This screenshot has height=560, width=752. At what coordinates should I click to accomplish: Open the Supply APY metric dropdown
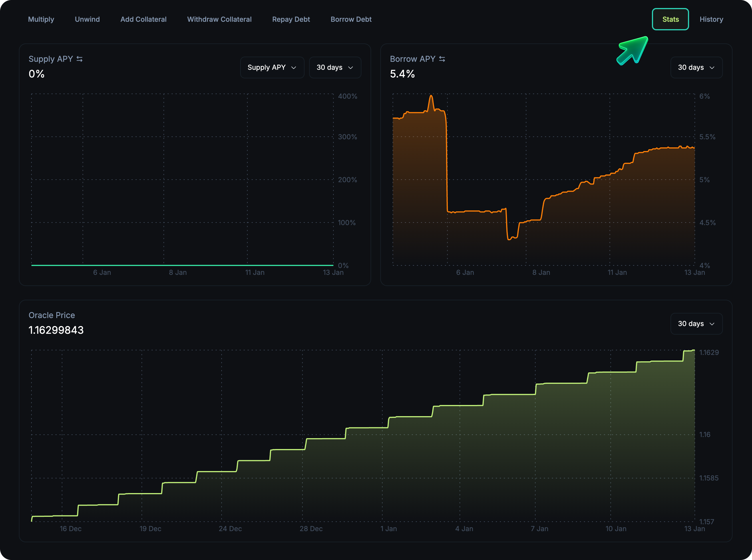[x=272, y=67]
